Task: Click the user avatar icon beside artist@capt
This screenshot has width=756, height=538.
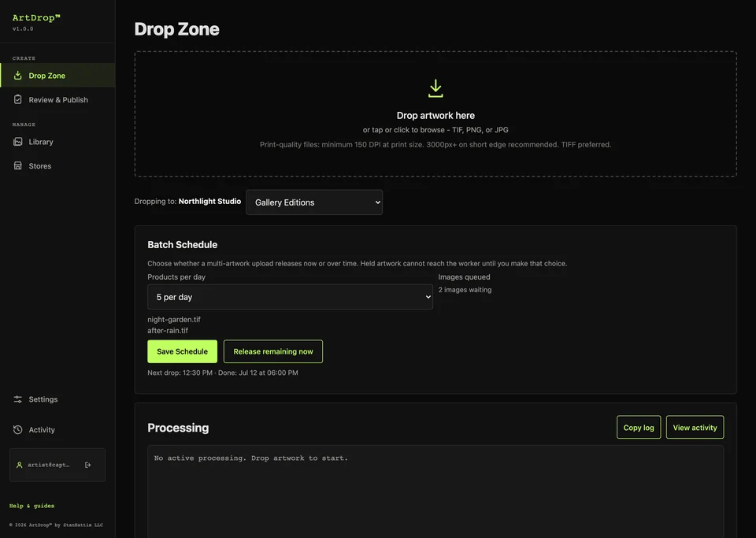Action: pos(19,465)
